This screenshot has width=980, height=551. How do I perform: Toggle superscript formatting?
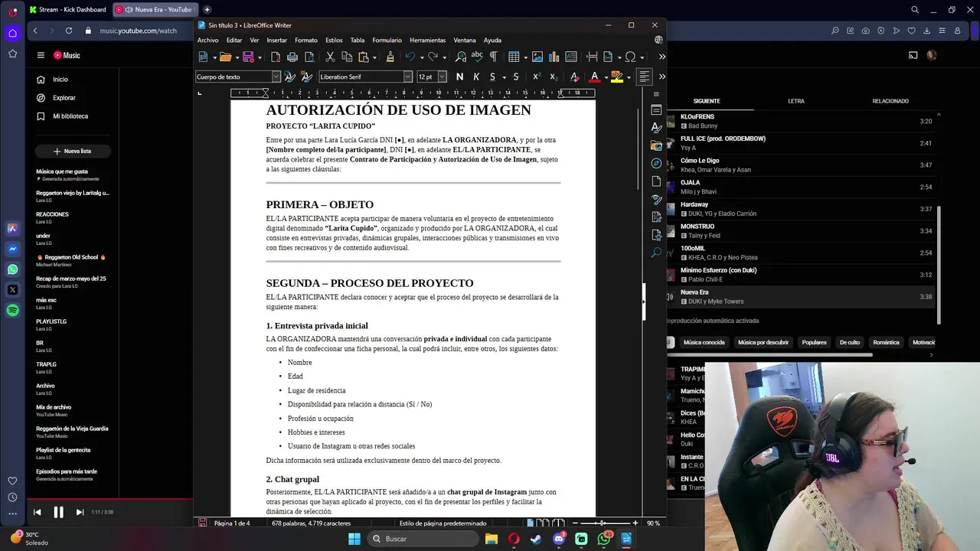click(537, 77)
